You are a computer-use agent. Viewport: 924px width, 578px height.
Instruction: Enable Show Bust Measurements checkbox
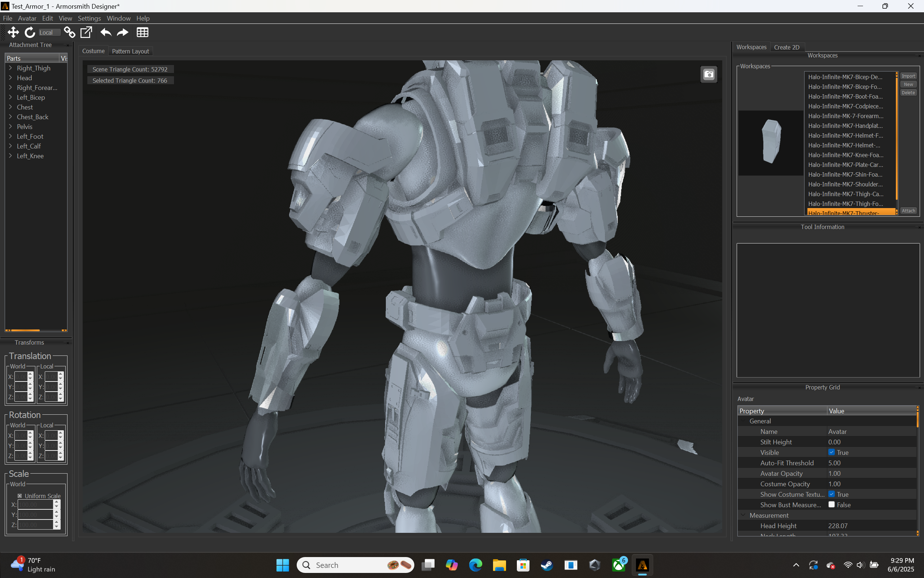click(x=831, y=505)
